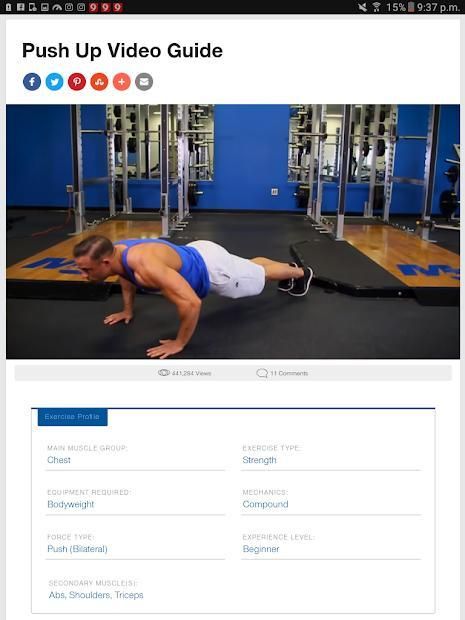Image resolution: width=465 pixels, height=620 pixels.
Task: Tap the Push (Bilateral) force type link
Action: click(x=77, y=549)
